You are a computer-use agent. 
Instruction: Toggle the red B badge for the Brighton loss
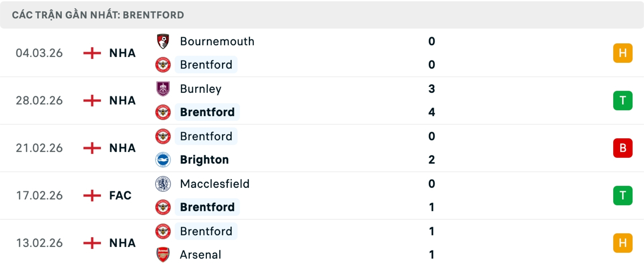pyautogui.click(x=623, y=148)
